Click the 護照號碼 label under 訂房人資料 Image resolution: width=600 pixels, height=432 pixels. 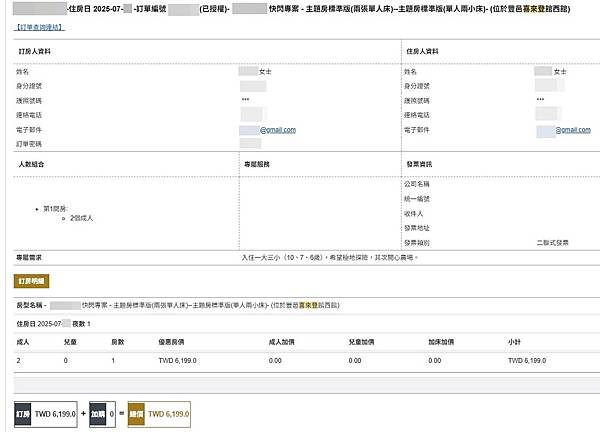pos(29,101)
